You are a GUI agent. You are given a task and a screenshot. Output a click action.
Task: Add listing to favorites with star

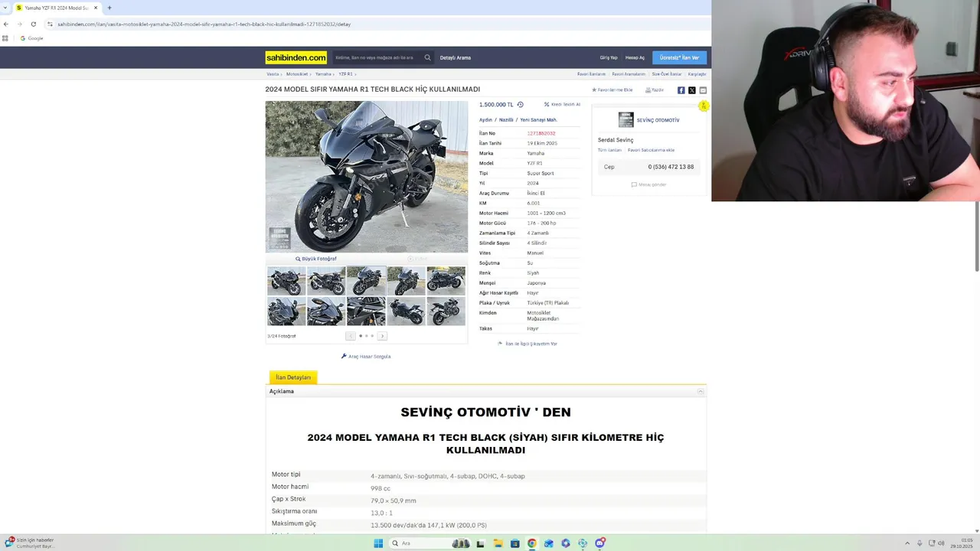point(594,90)
